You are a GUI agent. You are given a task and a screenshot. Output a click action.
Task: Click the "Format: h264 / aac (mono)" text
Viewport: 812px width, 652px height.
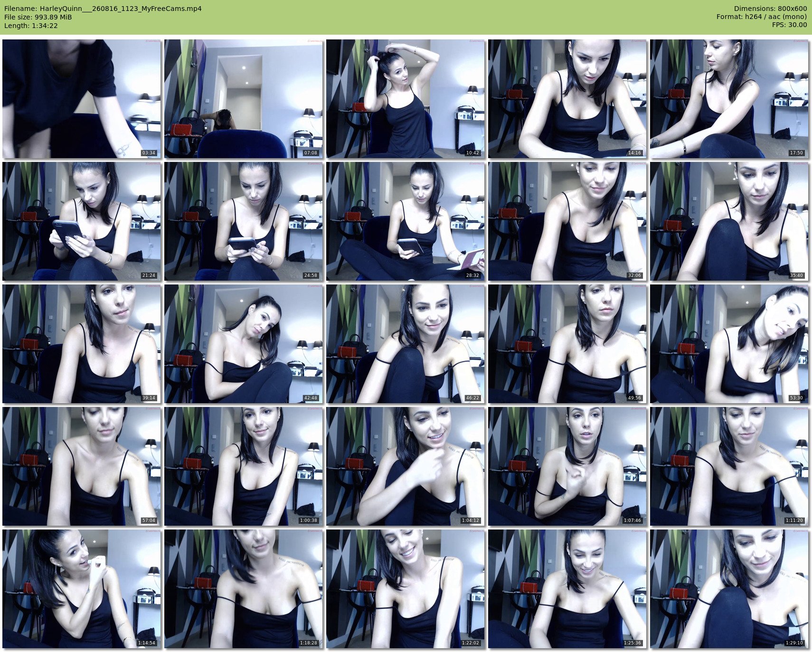tap(762, 17)
